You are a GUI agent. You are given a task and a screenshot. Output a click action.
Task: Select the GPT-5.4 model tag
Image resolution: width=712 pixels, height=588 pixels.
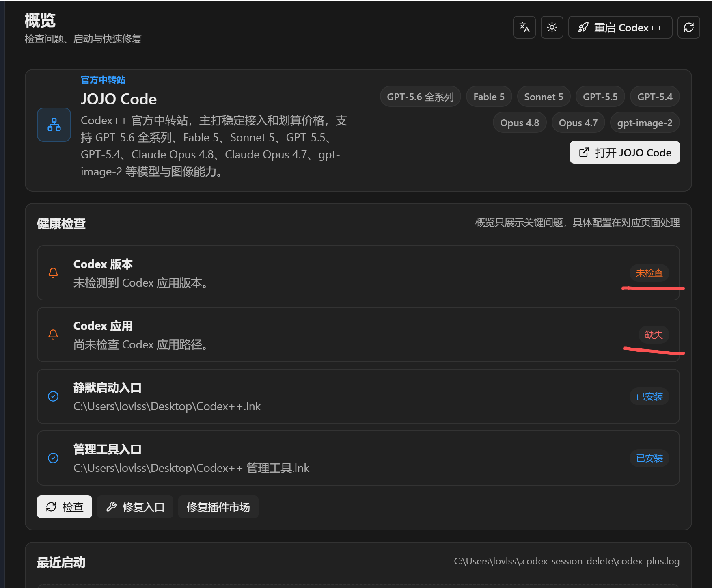[655, 97]
